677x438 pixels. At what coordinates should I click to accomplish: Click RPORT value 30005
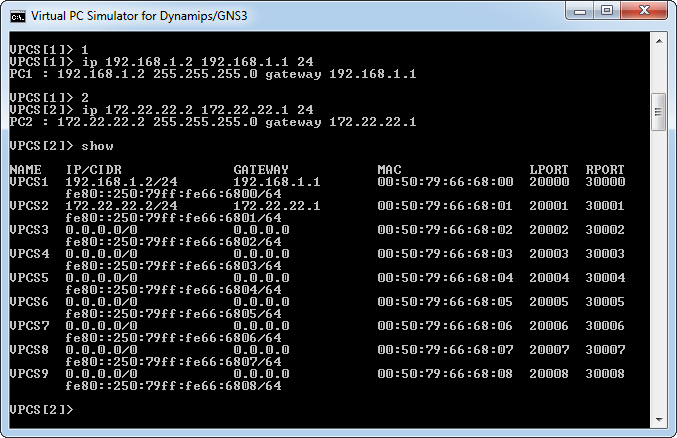[x=605, y=302]
